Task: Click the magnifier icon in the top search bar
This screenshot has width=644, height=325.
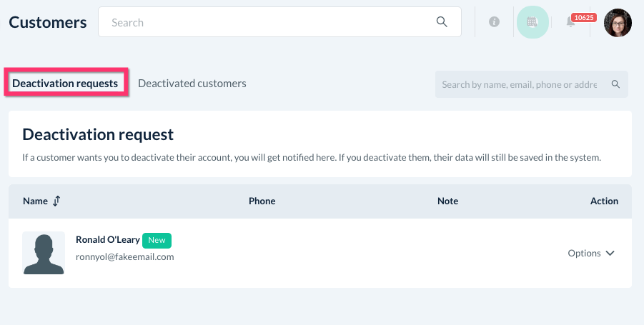Action: tap(442, 22)
